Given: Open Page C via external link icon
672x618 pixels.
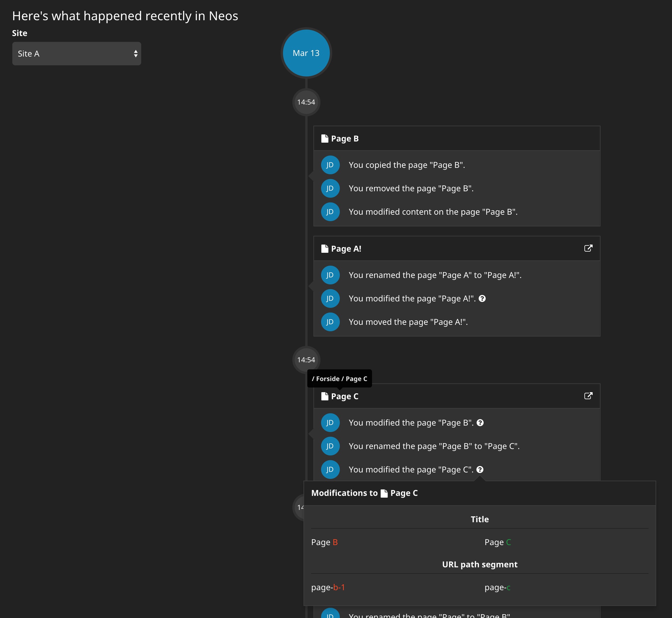Looking at the screenshot, I should coord(588,396).
